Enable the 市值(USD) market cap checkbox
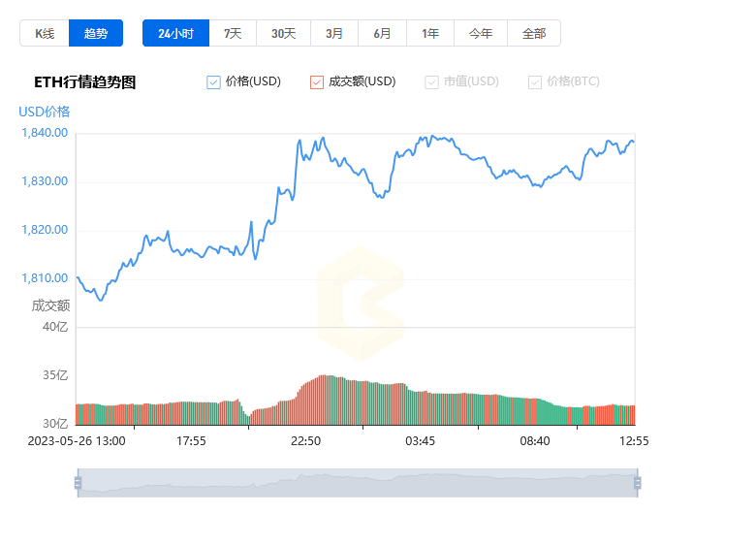Screen dimensions: 756x546 click(x=431, y=82)
